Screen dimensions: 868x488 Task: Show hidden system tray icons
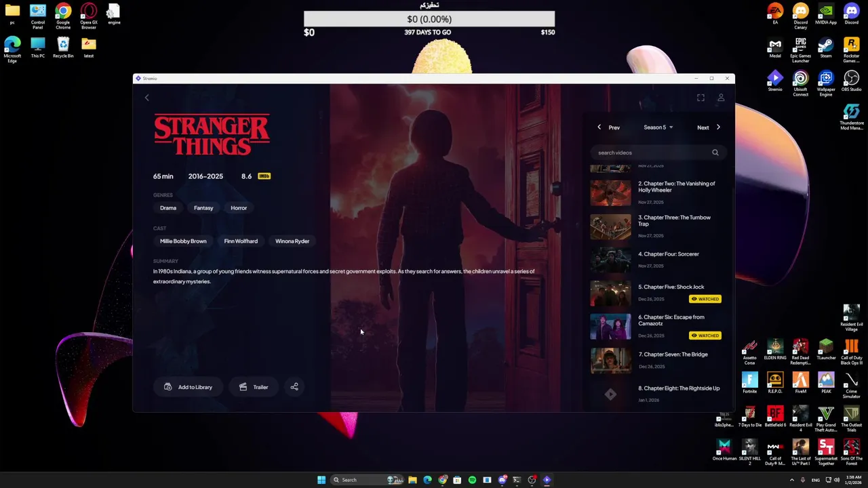pyautogui.click(x=791, y=480)
